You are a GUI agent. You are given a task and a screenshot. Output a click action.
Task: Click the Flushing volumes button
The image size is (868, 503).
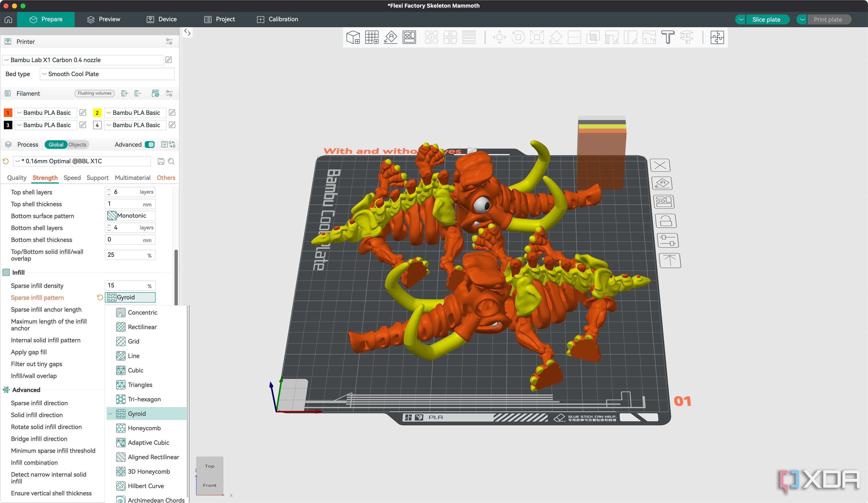coord(94,93)
